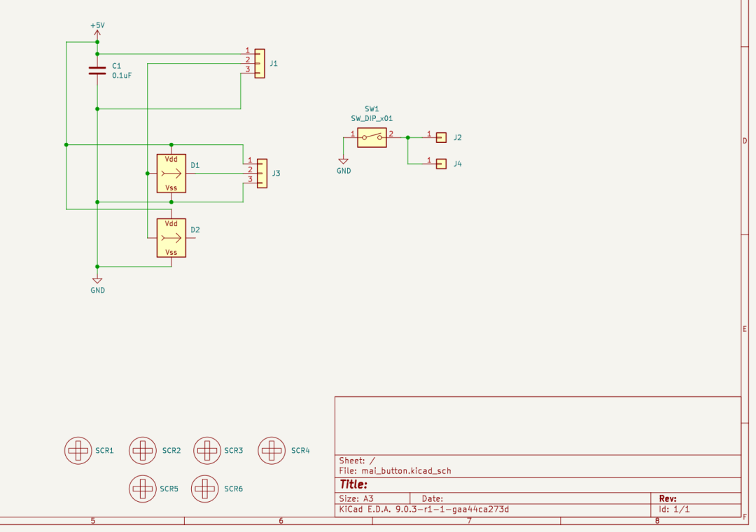Click the "GND" text at the bottom-left rail
This screenshot has width=756, height=532.
(x=97, y=290)
